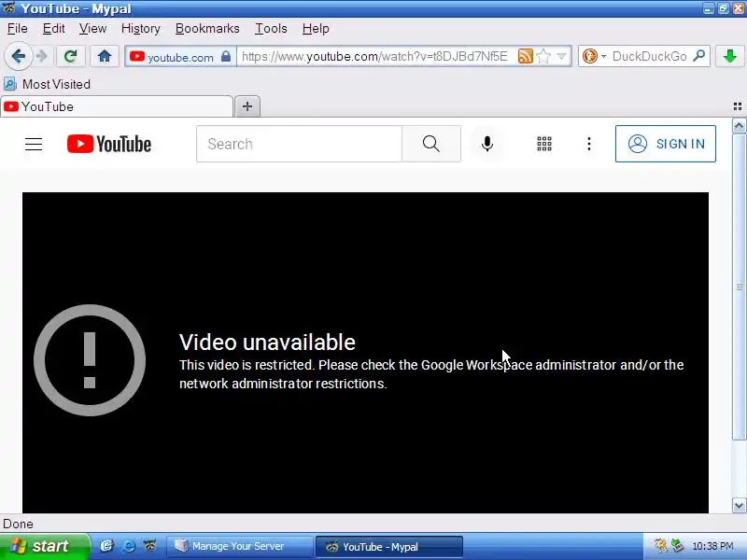Click the padlock security icon

[x=226, y=56]
